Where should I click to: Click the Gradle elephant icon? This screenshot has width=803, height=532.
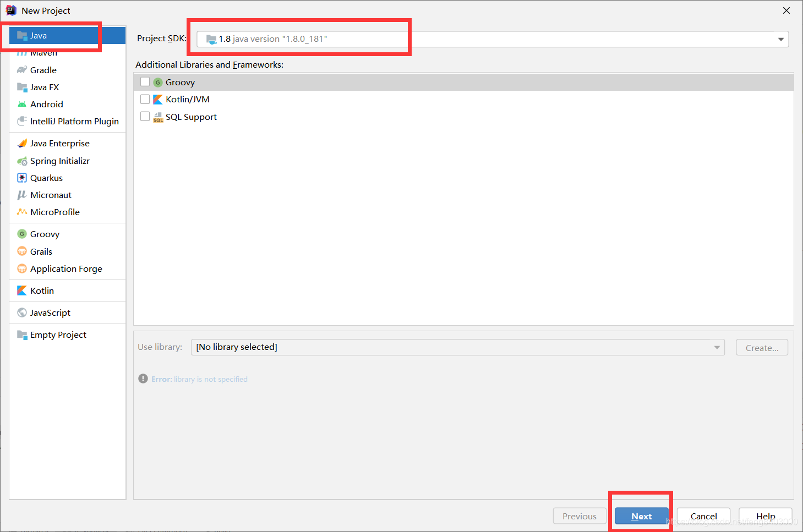[22, 70]
